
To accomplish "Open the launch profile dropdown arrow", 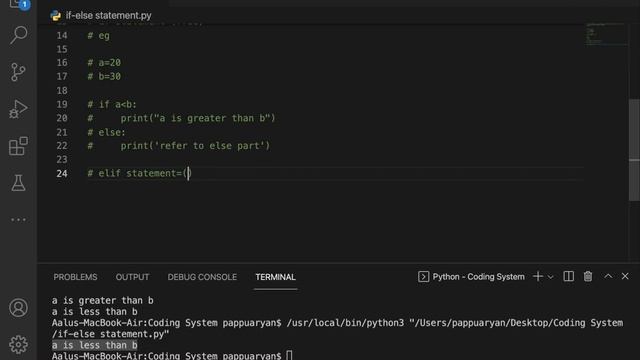I will [x=550, y=277].
